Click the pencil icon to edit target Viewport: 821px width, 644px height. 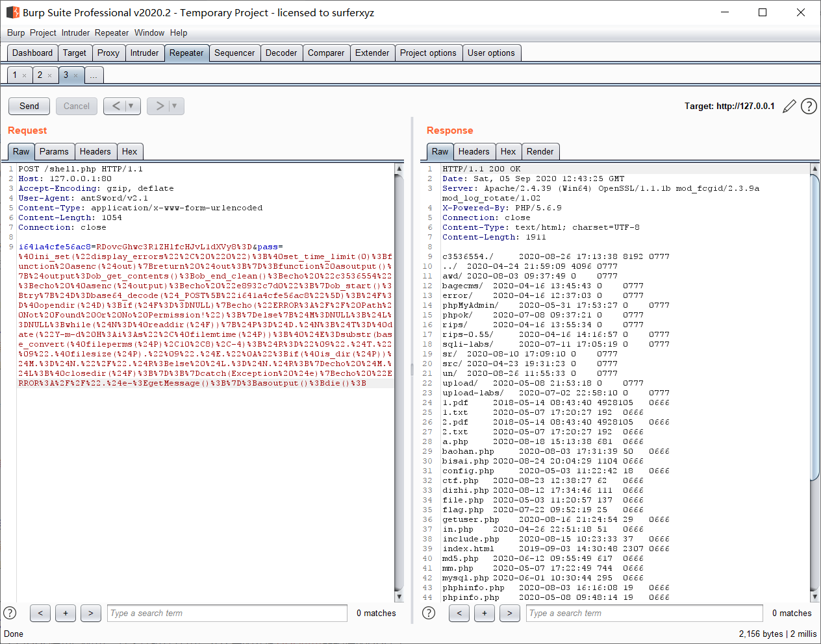click(x=789, y=106)
